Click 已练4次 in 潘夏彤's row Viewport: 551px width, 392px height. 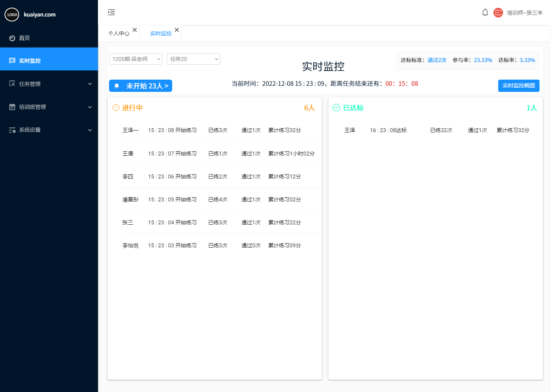coord(218,199)
